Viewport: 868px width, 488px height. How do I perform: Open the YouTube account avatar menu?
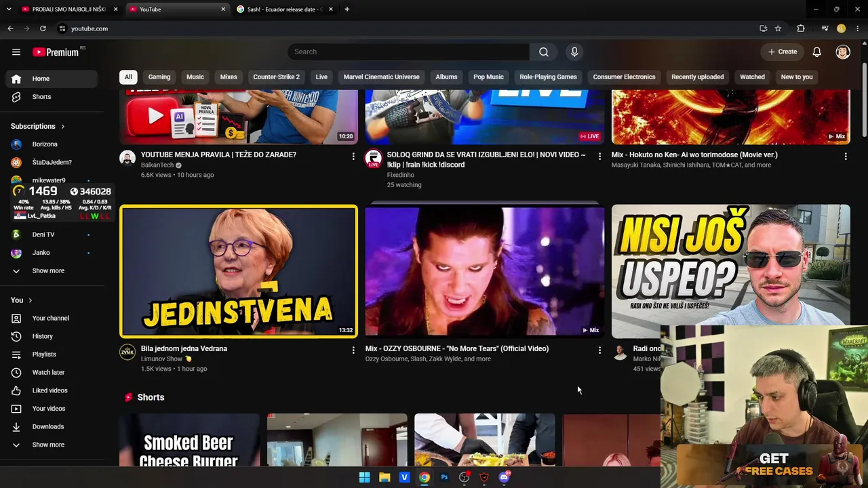(x=843, y=52)
